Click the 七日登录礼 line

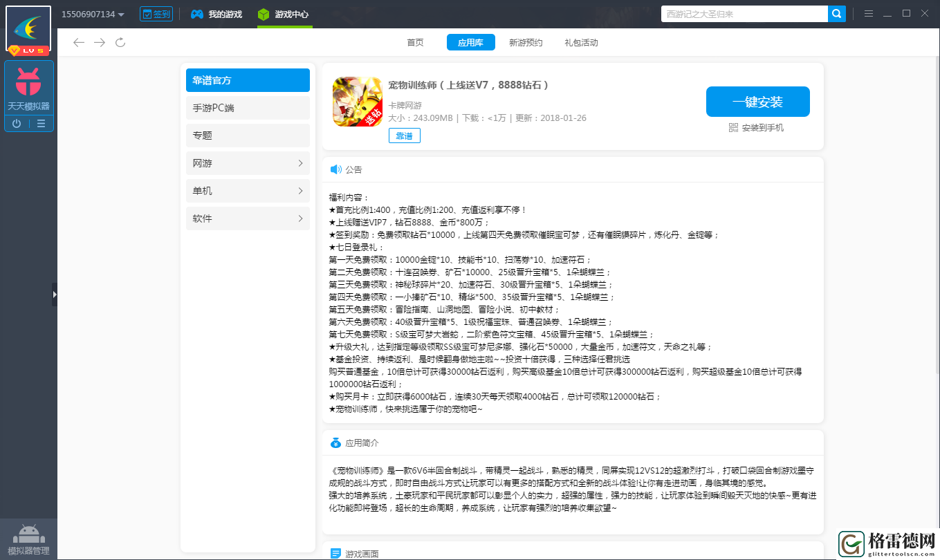358,247
